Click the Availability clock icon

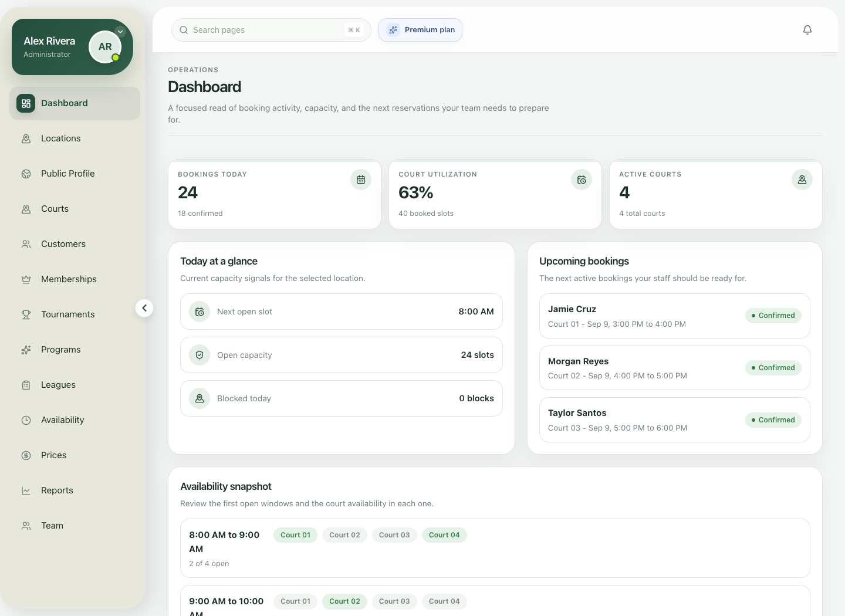(26, 420)
